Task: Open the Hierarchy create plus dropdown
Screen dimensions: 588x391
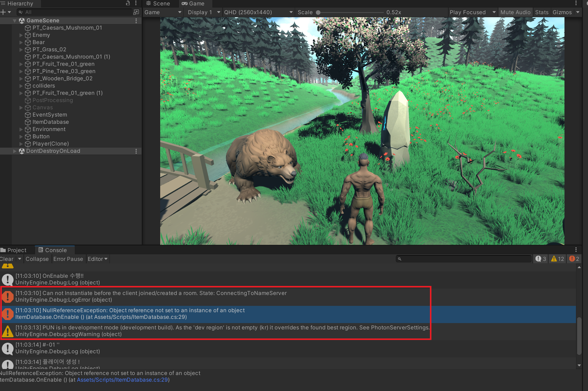Action: click(6, 12)
